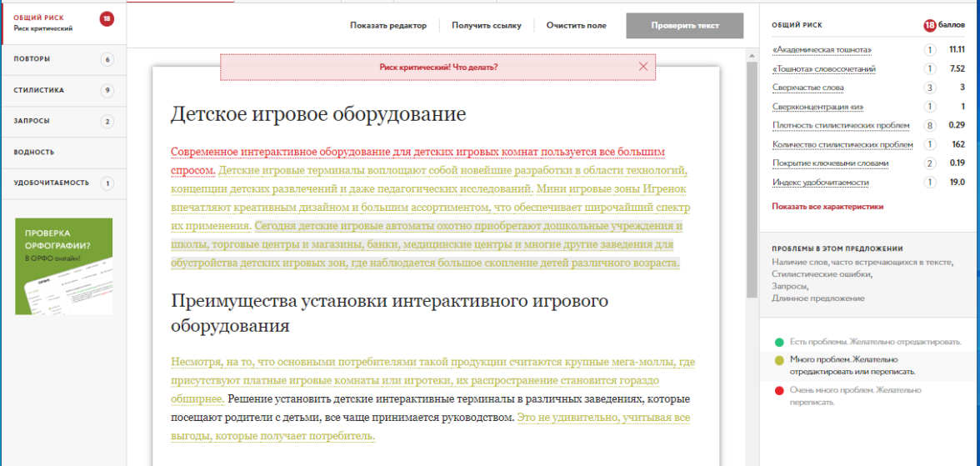The width and height of the screenshot is (980, 466).
Task: Click the 1 badge next to Удобочитаемость
Action: [x=107, y=183]
